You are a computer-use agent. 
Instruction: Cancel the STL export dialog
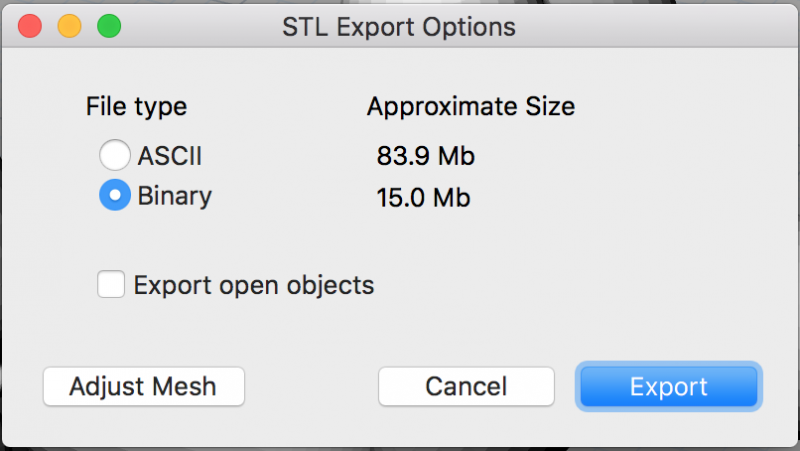click(466, 387)
